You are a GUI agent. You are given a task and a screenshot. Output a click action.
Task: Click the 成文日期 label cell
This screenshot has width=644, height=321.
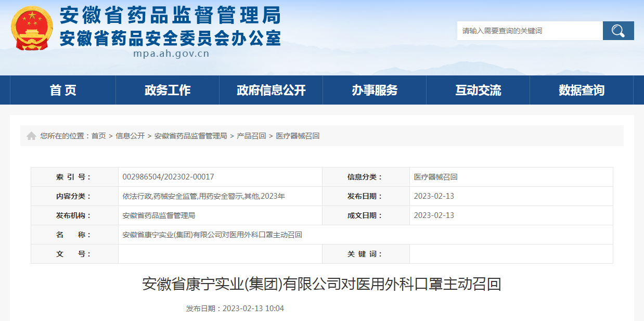pos(366,215)
